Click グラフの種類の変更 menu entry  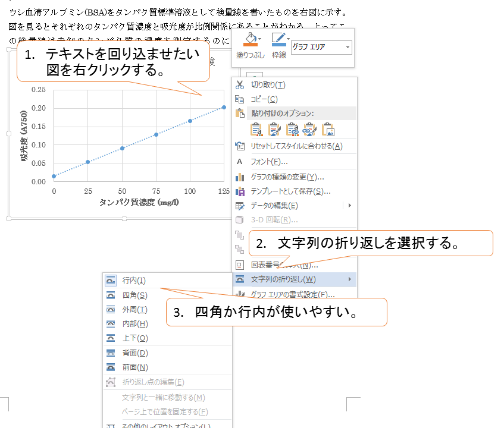(287, 177)
